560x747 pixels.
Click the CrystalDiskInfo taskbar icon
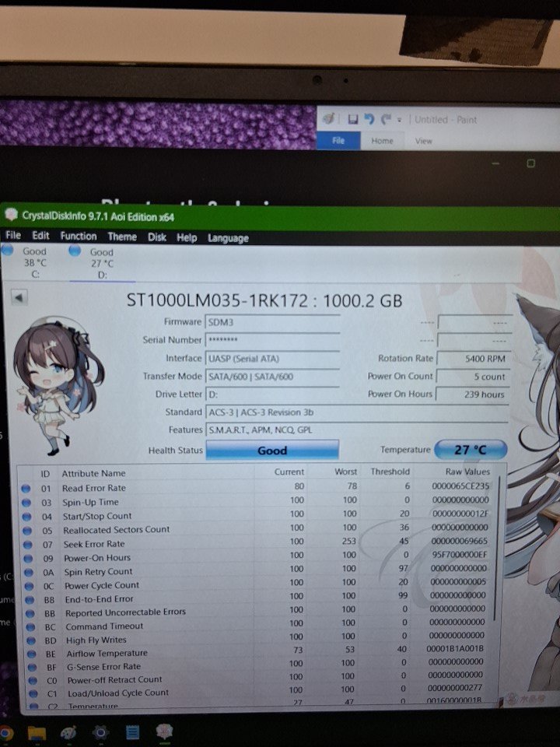(164, 731)
